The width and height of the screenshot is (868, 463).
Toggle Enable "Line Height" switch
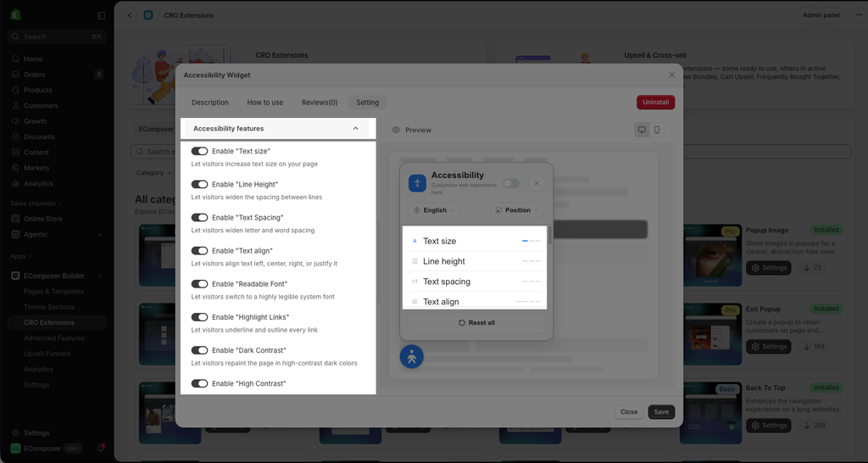199,184
